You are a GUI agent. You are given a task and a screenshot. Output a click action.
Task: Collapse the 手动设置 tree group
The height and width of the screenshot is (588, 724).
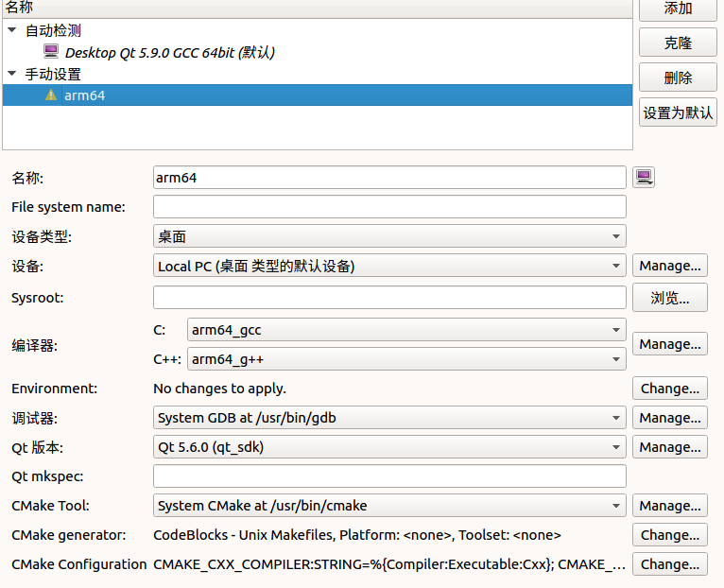click(x=12, y=74)
